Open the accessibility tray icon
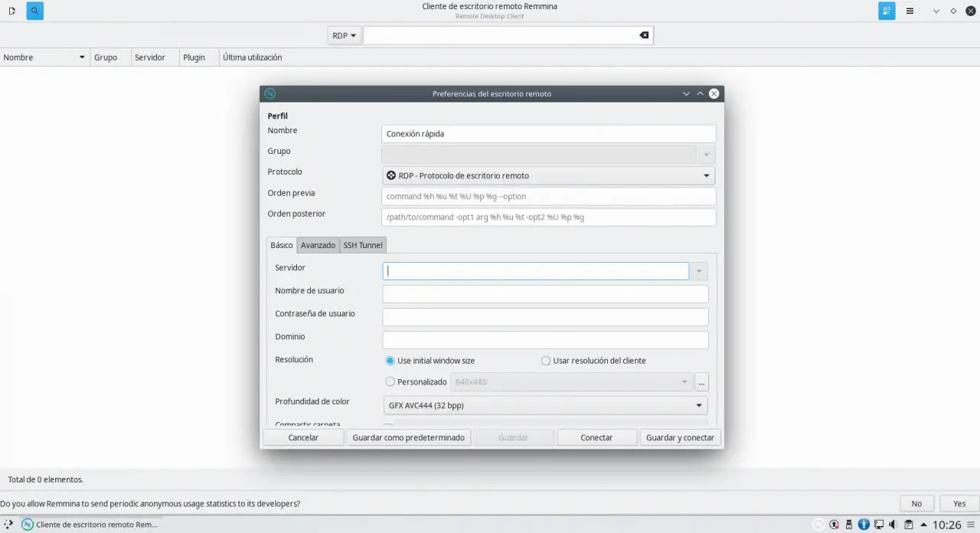The width and height of the screenshot is (980, 533). pyautogui.click(x=864, y=525)
